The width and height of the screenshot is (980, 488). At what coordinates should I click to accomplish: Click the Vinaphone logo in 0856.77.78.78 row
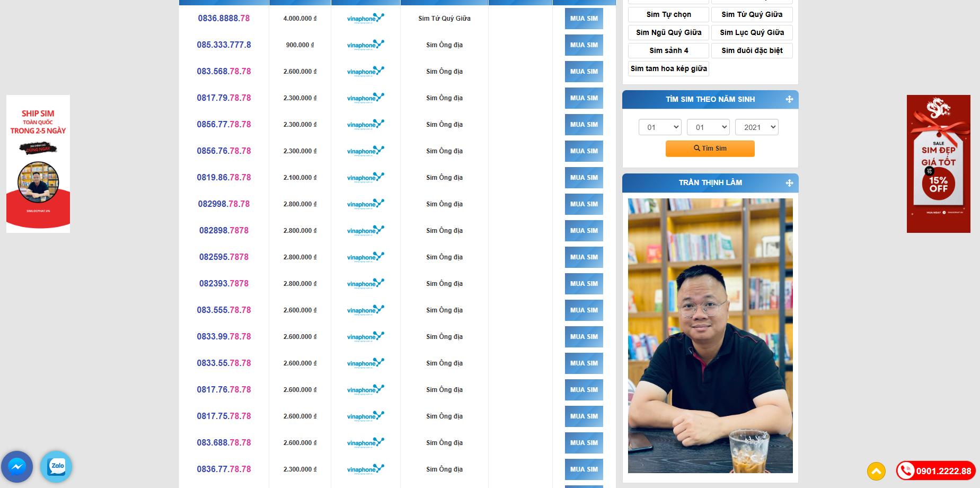366,125
